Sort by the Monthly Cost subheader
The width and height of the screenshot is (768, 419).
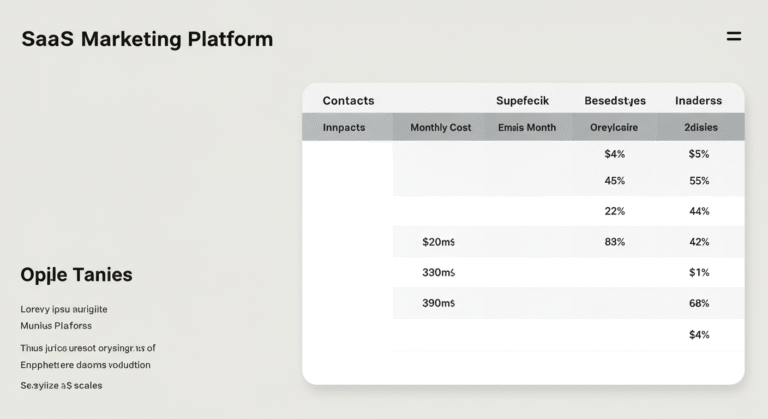pos(440,128)
